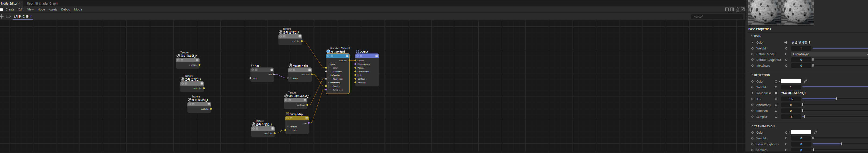Toggle the preview icon on Maxon Noise node
The height and width of the screenshot is (153, 868).
(x=294, y=70)
